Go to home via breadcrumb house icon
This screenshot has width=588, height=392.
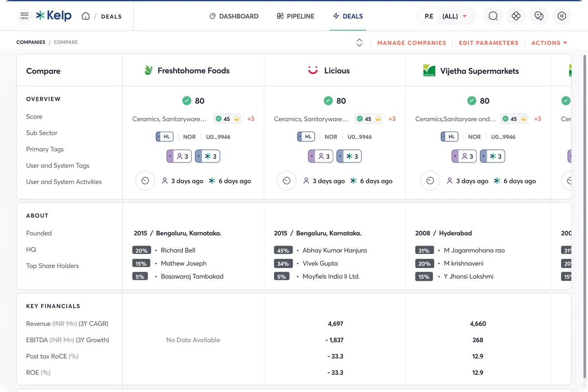(86, 16)
